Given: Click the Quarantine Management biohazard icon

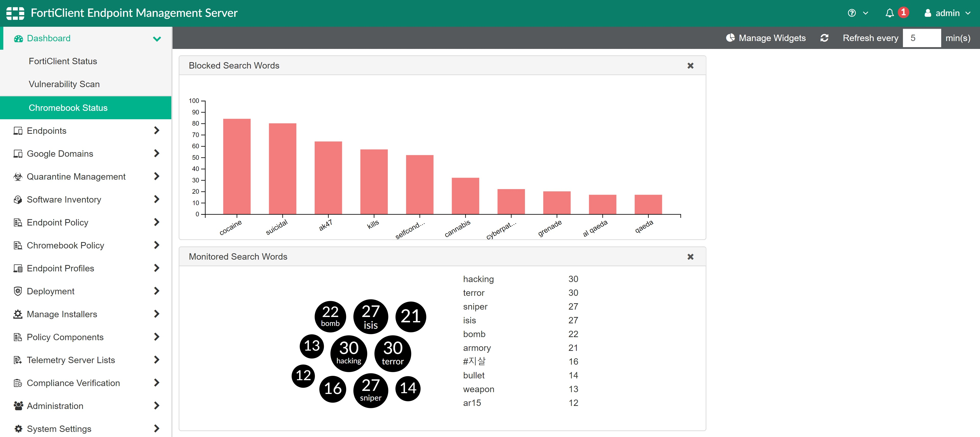Looking at the screenshot, I should pyautogui.click(x=18, y=177).
